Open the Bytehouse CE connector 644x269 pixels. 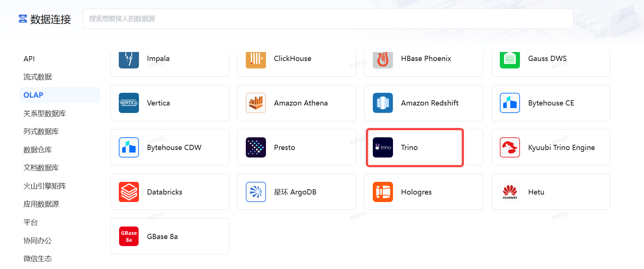tap(551, 103)
